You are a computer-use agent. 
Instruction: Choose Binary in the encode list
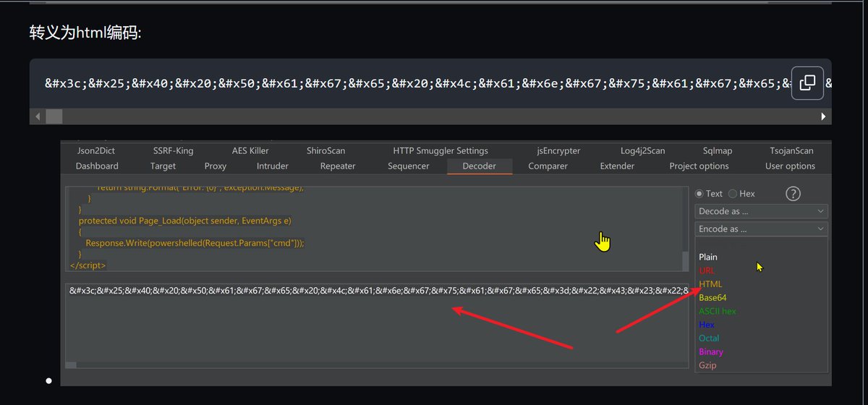pyautogui.click(x=711, y=352)
